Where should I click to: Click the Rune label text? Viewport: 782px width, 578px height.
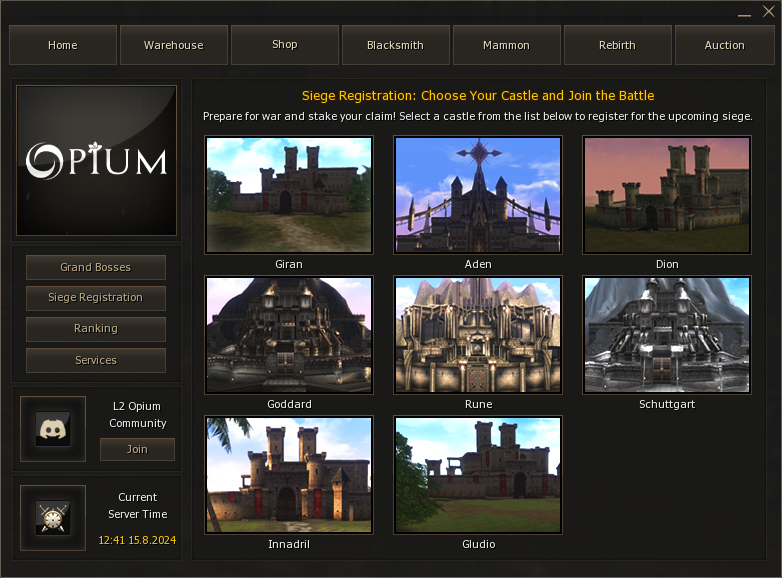click(x=478, y=404)
